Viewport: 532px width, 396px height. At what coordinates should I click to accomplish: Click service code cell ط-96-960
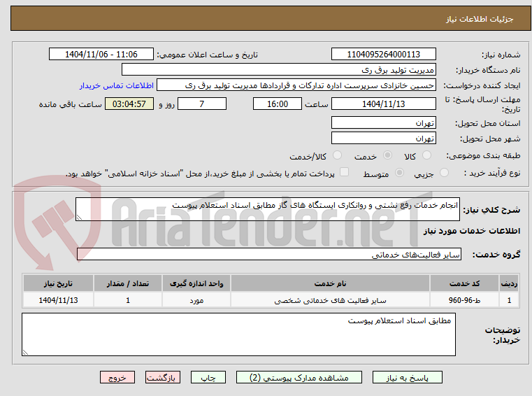464,300
